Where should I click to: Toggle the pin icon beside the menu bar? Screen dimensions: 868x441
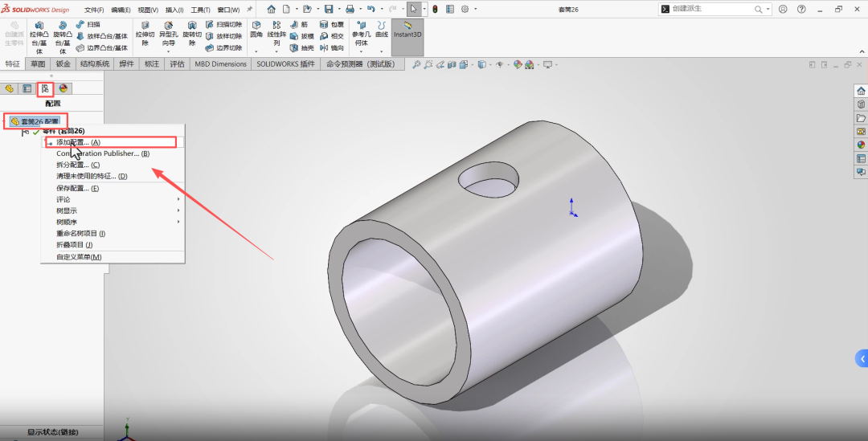(x=249, y=9)
